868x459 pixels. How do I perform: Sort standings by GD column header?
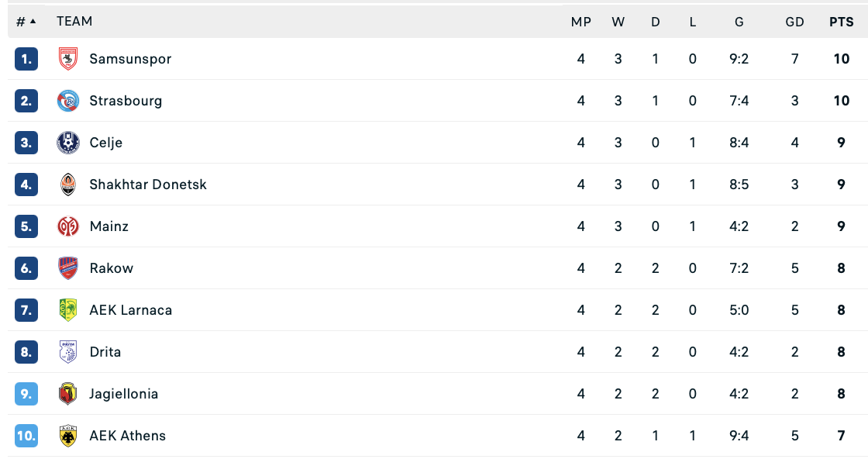[794, 22]
